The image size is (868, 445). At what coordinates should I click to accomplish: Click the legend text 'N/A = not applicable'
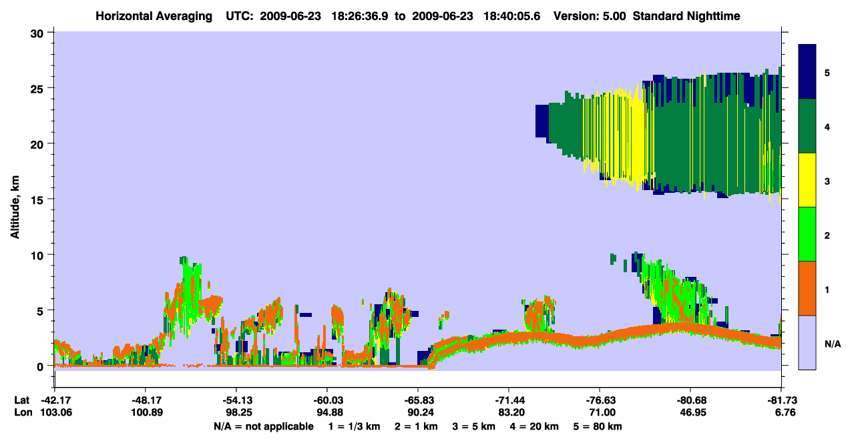263,426
